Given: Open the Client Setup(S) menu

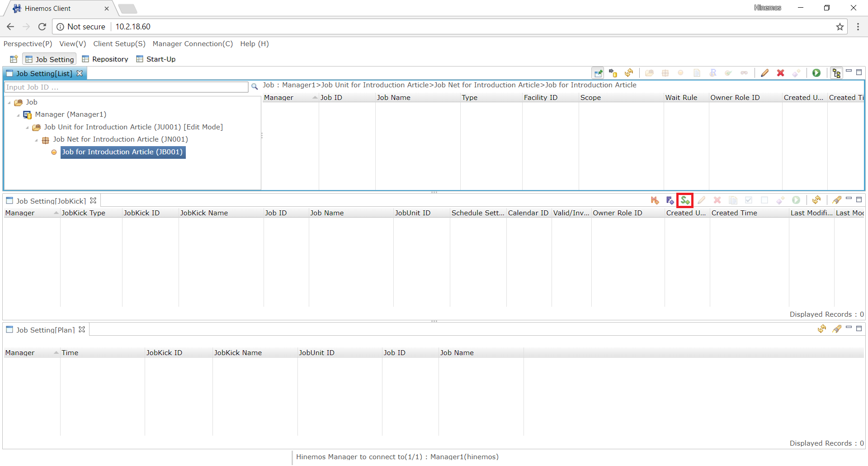Looking at the screenshot, I should click(x=119, y=44).
